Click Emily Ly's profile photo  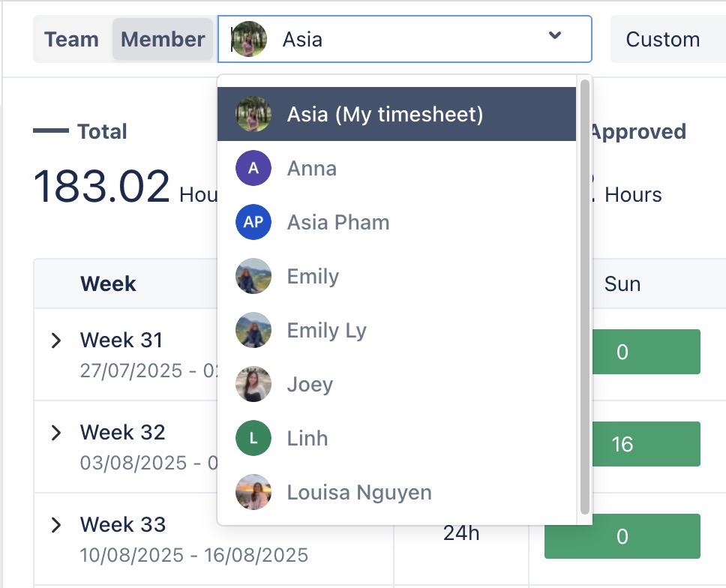coord(253,331)
